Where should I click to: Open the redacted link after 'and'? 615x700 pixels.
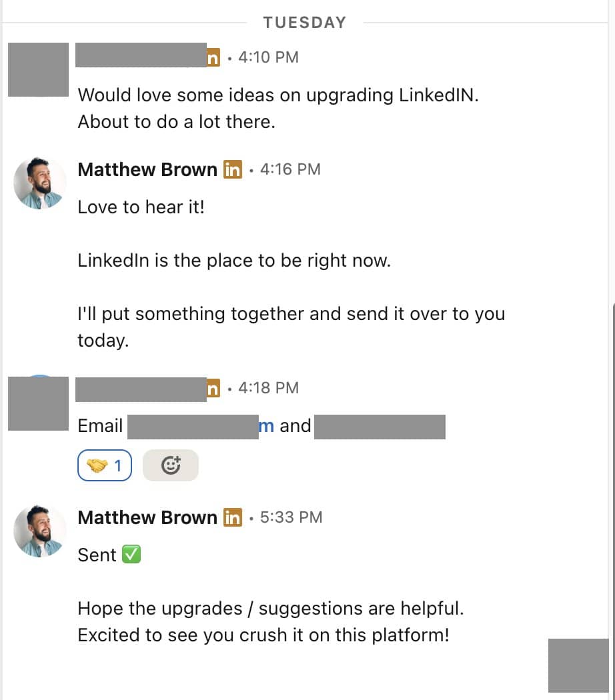[379, 426]
